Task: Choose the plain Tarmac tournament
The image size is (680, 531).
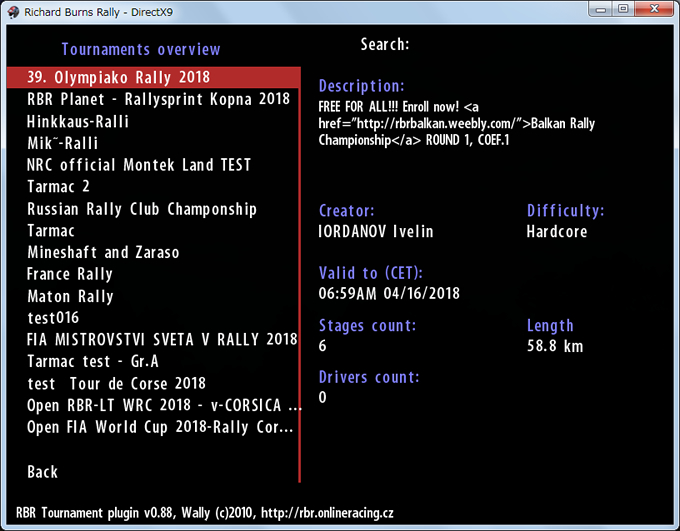Action: tap(51, 231)
